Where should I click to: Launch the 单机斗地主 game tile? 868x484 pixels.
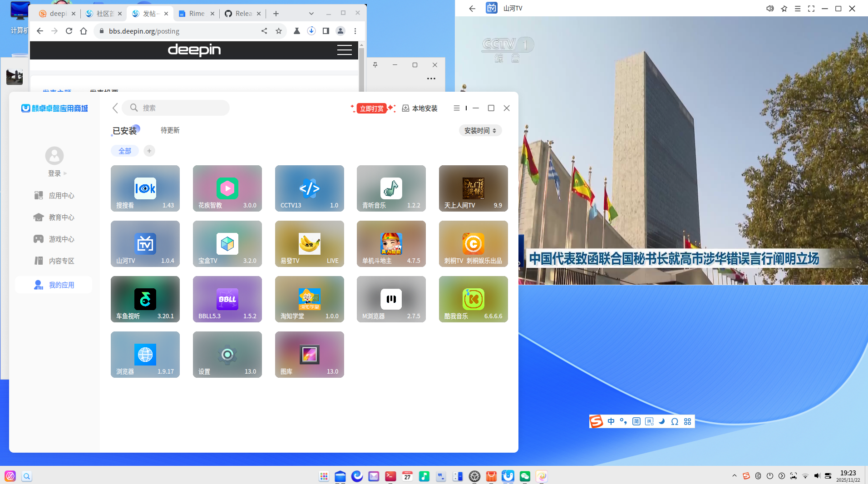point(391,244)
